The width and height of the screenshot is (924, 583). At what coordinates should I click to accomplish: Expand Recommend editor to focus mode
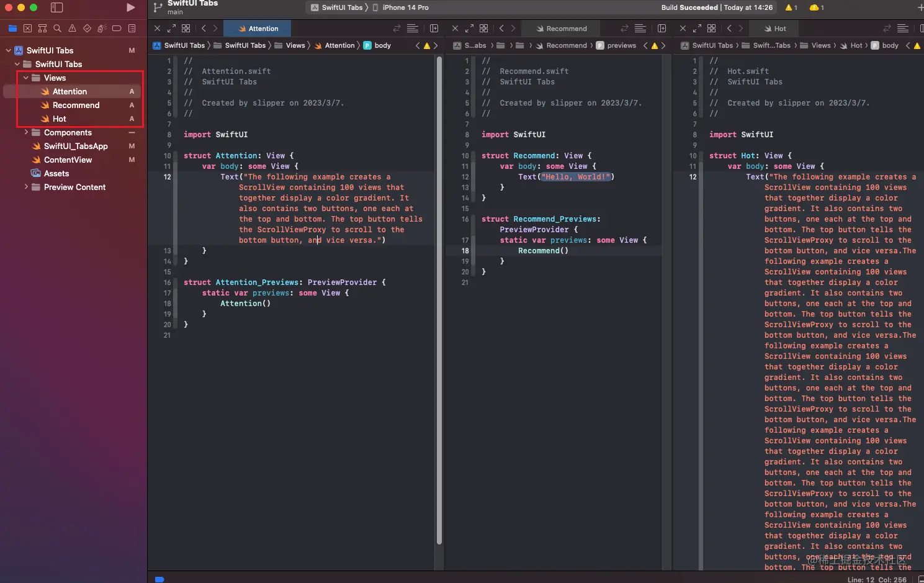tap(469, 29)
